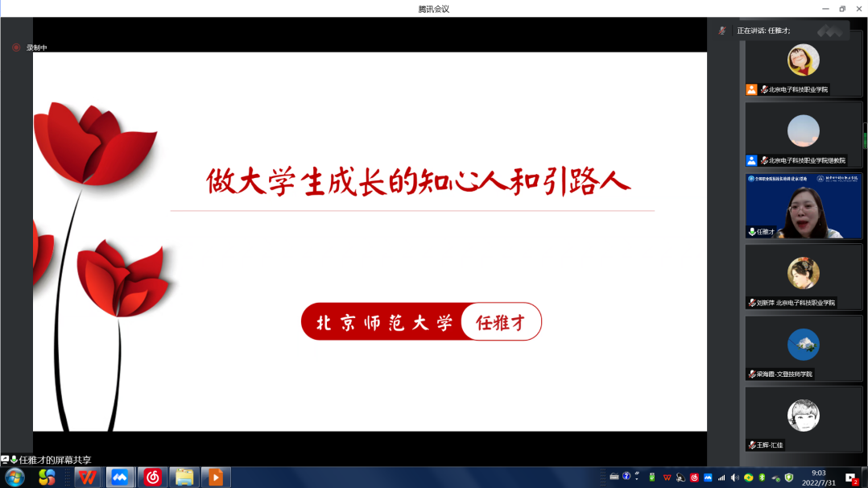The width and height of the screenshot is (868, 488).
Task: Click the 任雅才的屏幕共享 label
Action: point(55,460)
